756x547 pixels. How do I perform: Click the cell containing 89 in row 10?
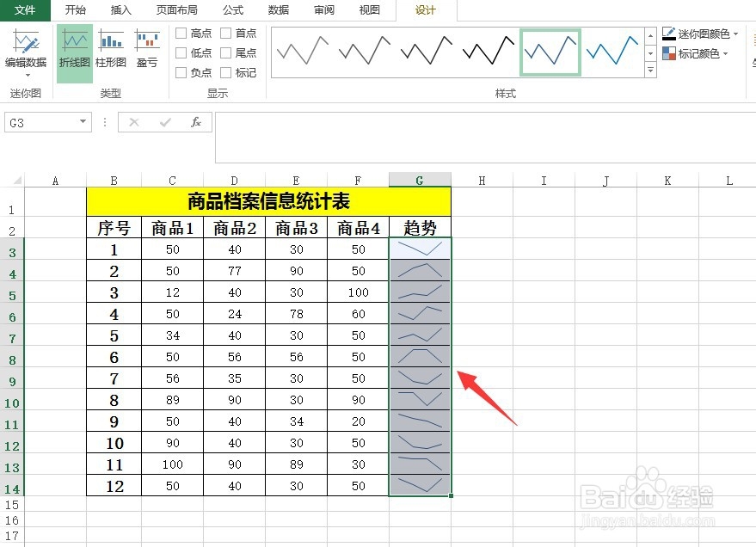click(172, 400)
